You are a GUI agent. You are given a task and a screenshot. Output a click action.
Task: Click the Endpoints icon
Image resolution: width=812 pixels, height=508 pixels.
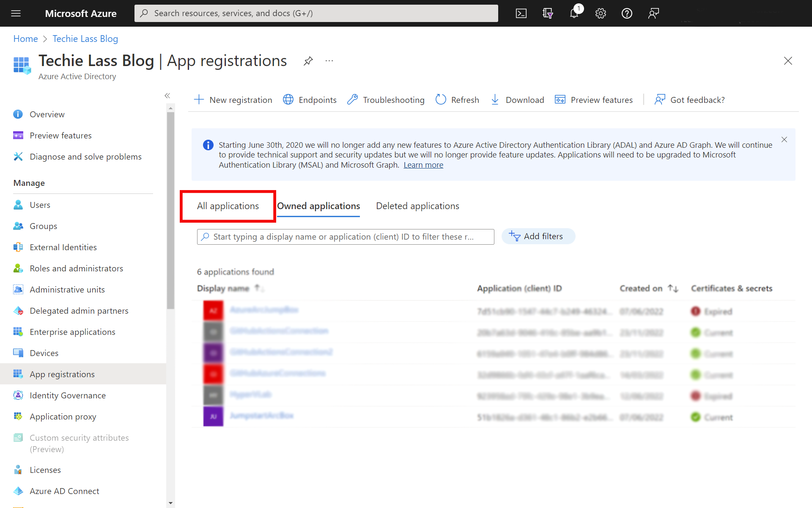288,99
